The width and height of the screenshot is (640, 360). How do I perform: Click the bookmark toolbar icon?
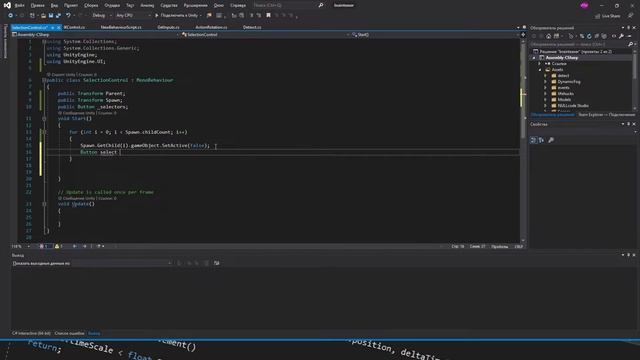pos(268,16)
